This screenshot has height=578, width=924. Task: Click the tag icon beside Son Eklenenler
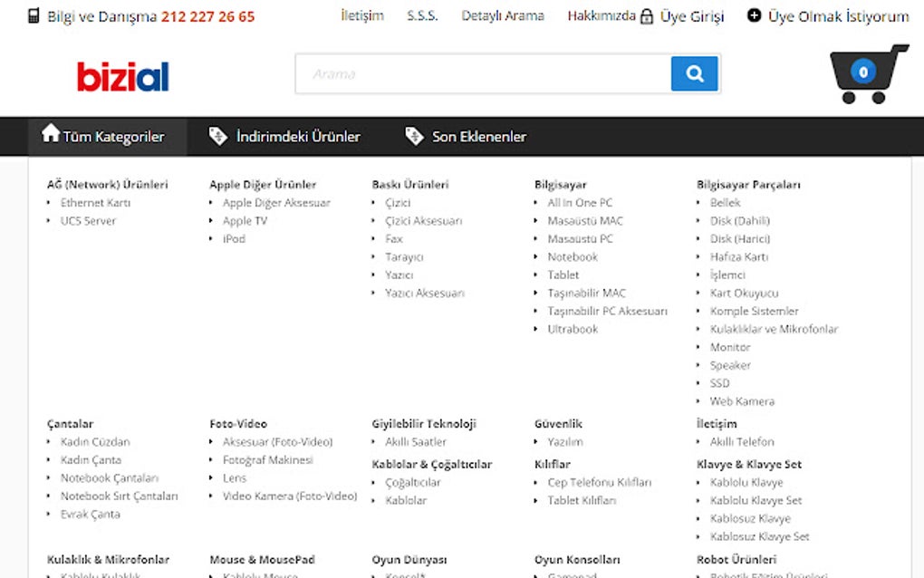click(415, 135)
